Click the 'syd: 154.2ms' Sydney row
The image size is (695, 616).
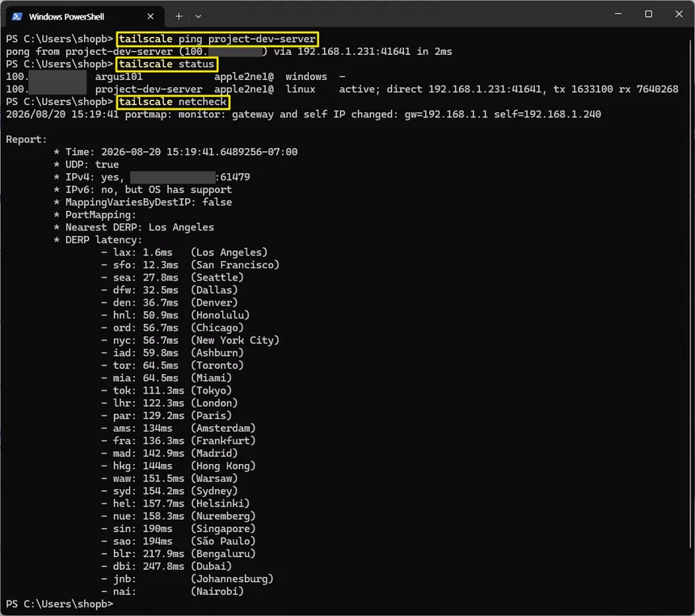[x=170, y=492]
